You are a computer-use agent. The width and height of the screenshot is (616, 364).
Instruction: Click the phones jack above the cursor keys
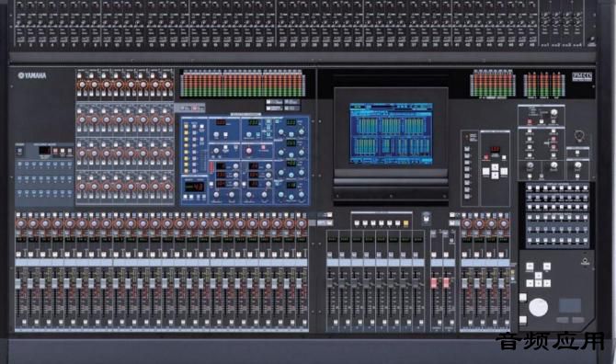(x=585, y=261)
